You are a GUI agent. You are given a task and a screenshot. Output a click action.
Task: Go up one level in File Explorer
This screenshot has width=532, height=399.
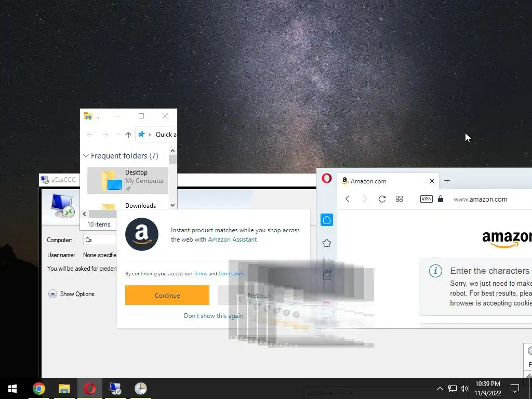click(x=128, y=135)
